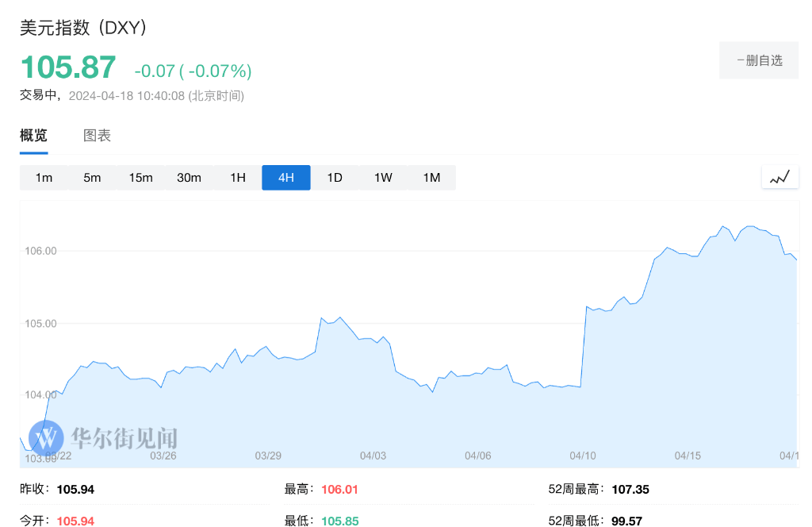The height and width of the screenshot is (527, 812).
Task: Select the 1W timeframe
Action: (383, 178)
